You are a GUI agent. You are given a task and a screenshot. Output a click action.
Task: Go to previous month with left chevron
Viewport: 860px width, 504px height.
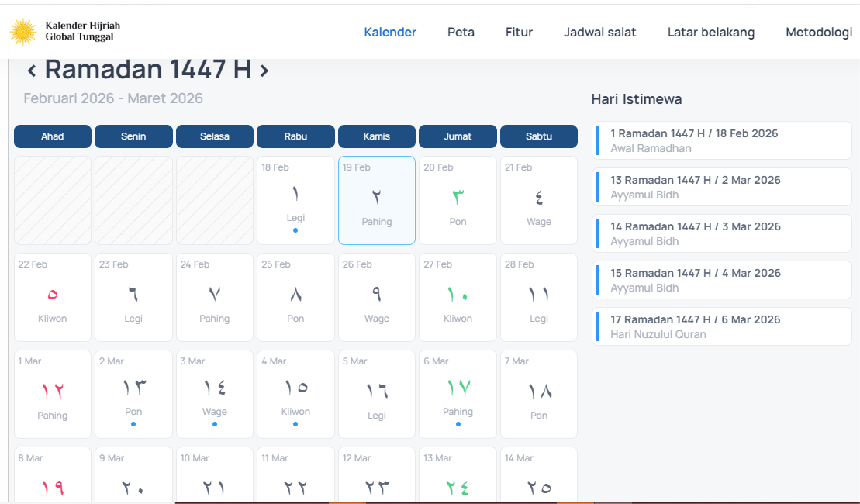32,71
